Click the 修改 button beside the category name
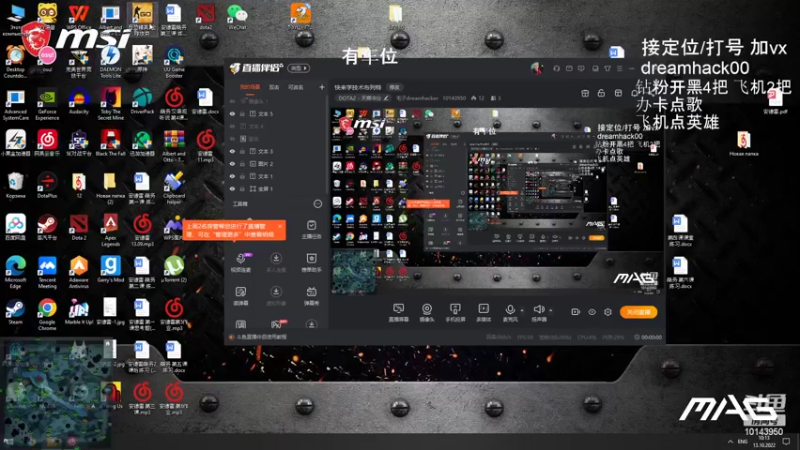 394,87
